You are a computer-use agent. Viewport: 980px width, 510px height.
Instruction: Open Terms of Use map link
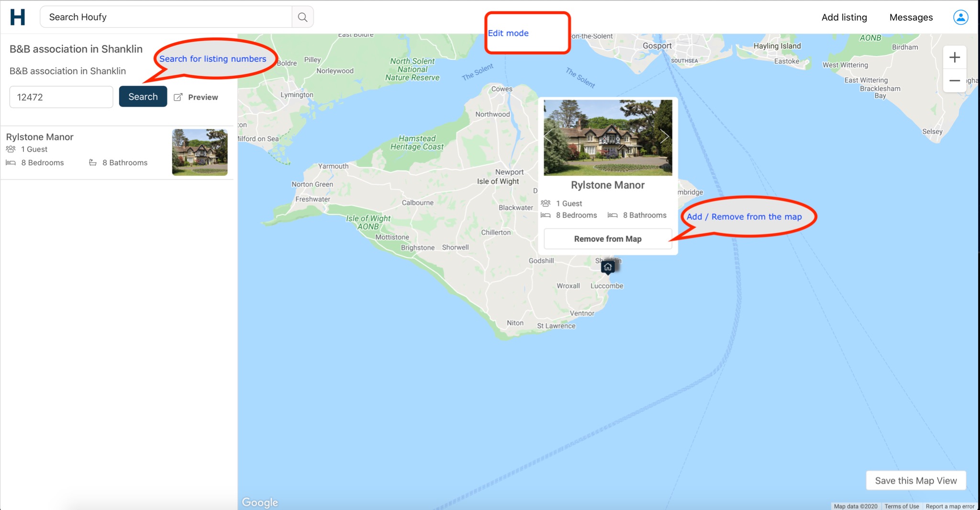[902, 506]
